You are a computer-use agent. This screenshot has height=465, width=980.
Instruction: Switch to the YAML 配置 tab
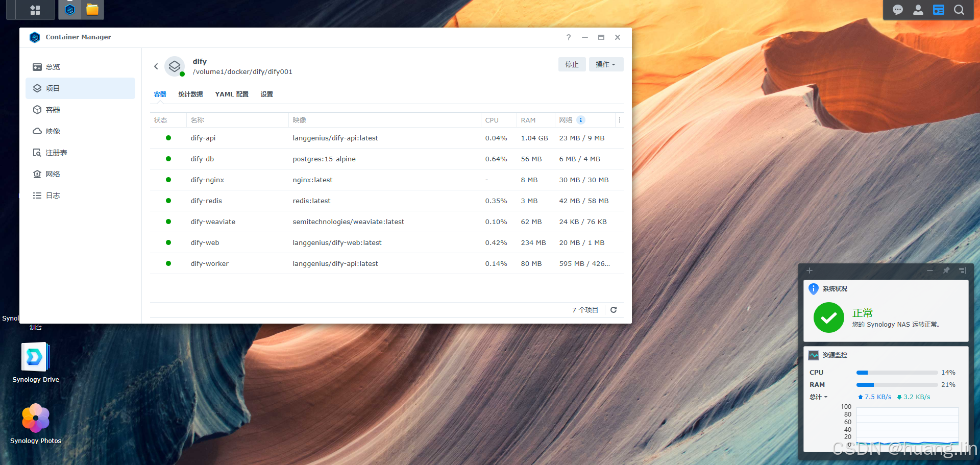pyautogui.click(x=232, y=94)
